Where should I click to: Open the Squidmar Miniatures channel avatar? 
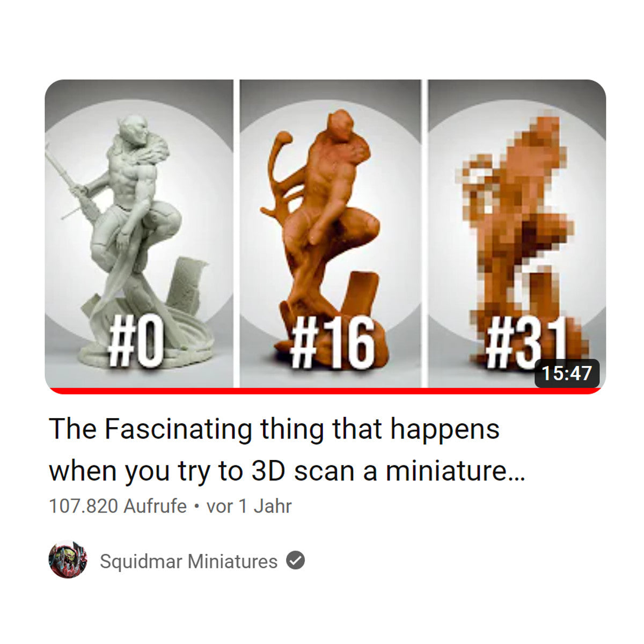[x=68, y=560]
